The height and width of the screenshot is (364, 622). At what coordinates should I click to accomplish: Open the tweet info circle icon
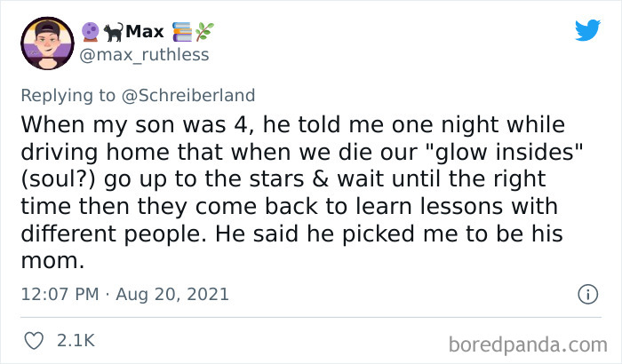point(586,293)
